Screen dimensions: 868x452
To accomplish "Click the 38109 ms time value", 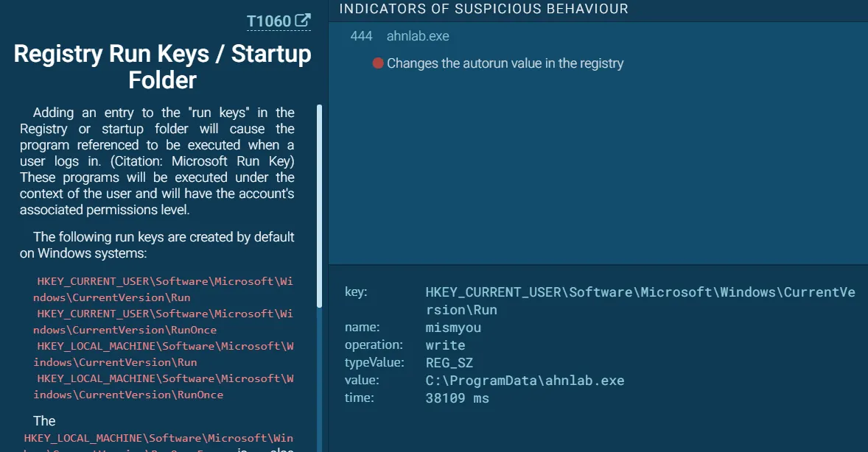I will [457, 398].
